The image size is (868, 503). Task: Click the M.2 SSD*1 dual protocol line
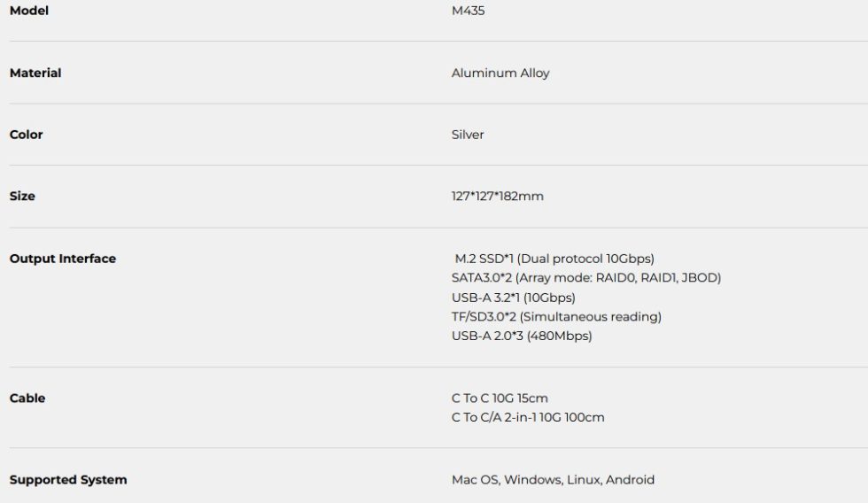click(554, 259)
